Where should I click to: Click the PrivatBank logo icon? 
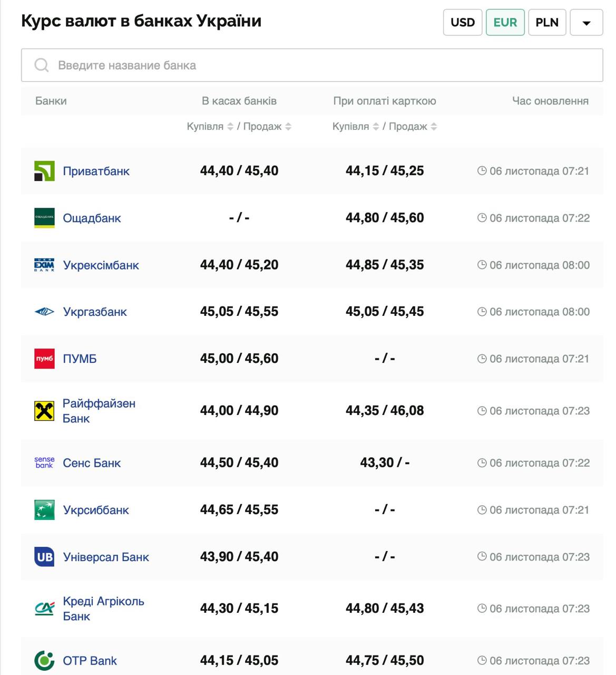[x=44, y=171]
